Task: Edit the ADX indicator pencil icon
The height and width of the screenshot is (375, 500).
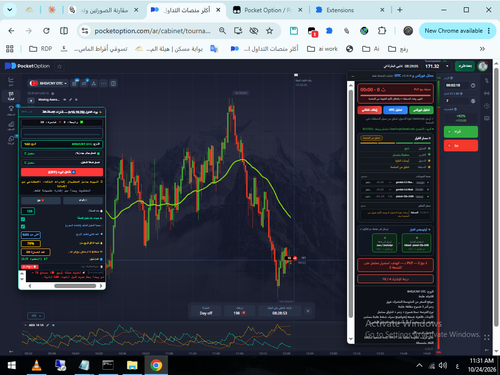Action: (48, 325)
